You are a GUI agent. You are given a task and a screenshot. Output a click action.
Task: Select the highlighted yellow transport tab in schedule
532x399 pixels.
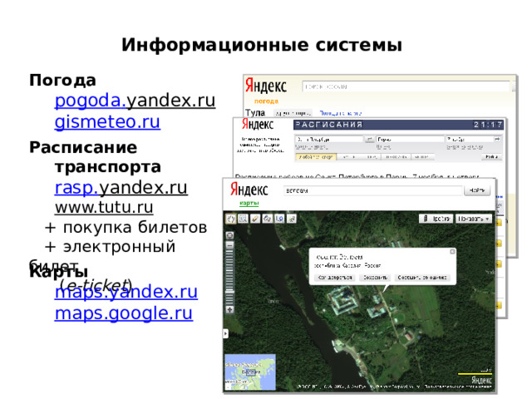316,157
